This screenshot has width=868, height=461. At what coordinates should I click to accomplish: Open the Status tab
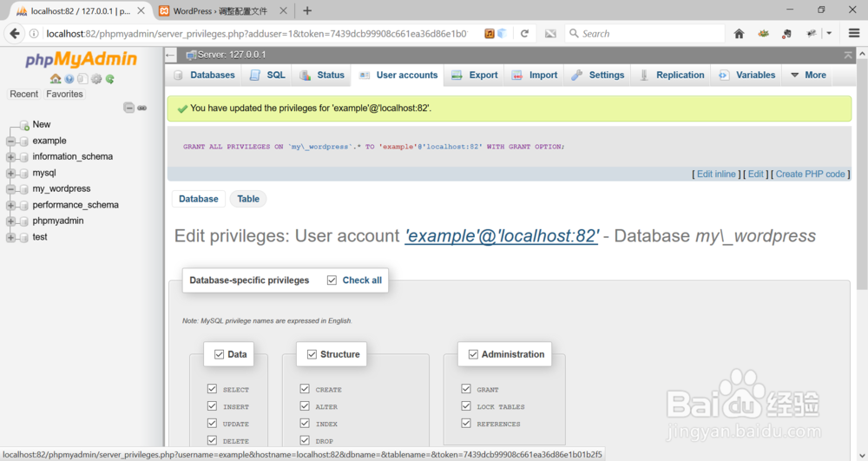pos(322,76)
